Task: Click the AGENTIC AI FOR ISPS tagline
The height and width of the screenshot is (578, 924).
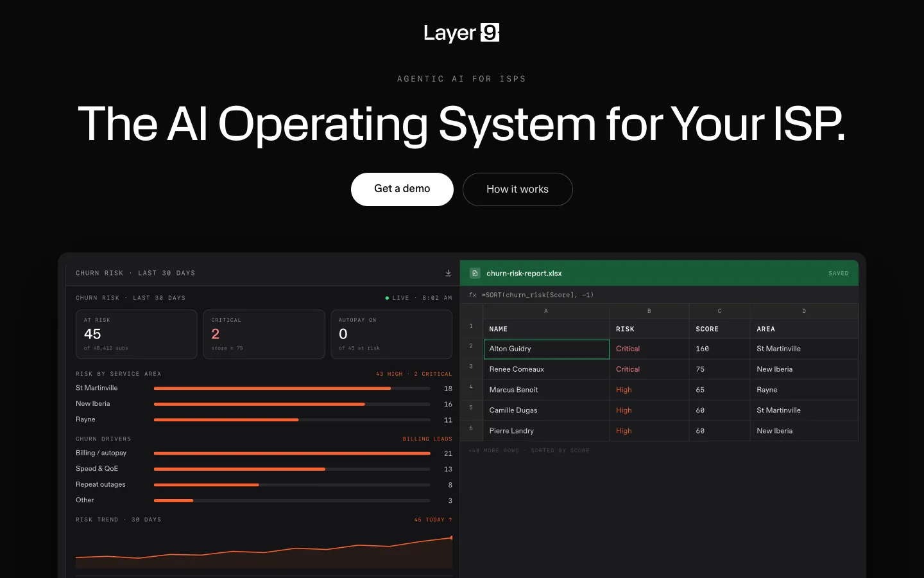Action: pos(461,79)
